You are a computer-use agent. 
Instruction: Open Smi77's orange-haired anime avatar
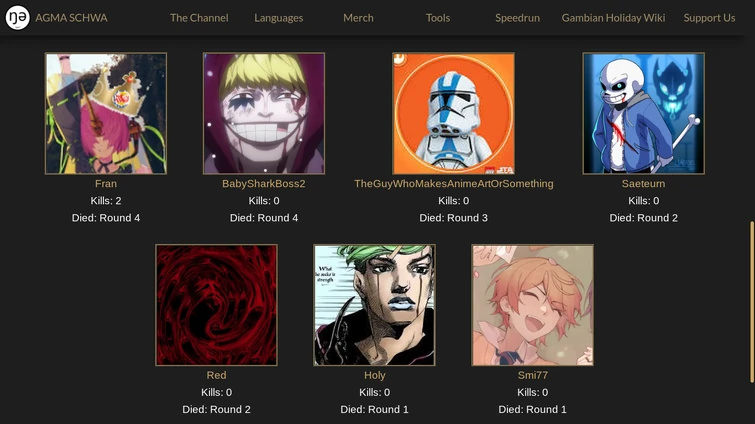533,305
